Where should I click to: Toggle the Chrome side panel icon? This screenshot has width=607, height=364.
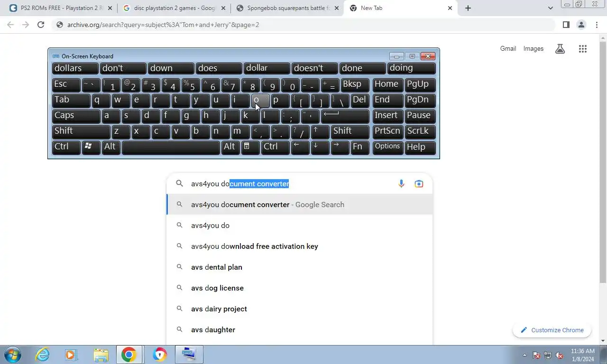[566, 25]
